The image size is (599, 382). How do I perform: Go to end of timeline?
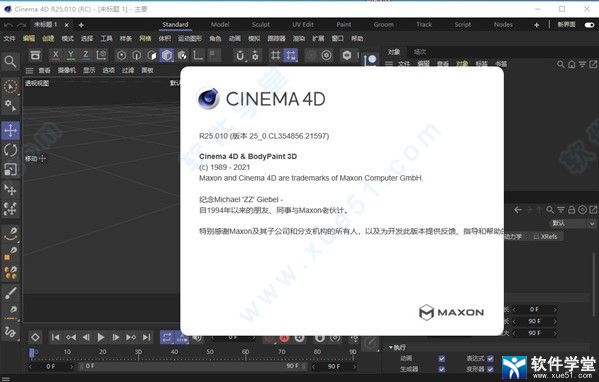click(x=146, y=337)
